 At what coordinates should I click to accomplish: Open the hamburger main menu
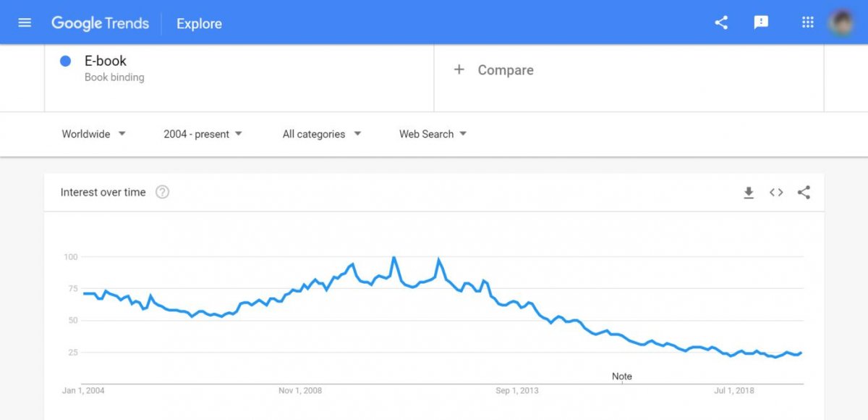tap(25, 22)
